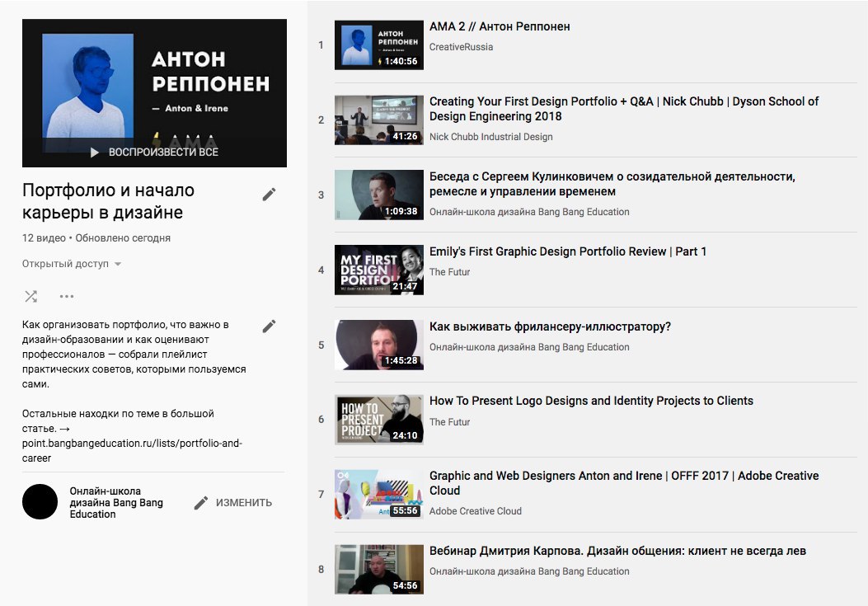Click duration badge 55:56
The width and height of the screenshot is (868, 606).
(x=406, y=510)
